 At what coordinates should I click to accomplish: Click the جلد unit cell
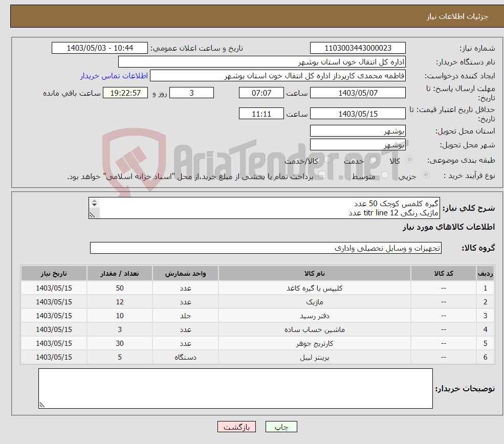[185, 316]
